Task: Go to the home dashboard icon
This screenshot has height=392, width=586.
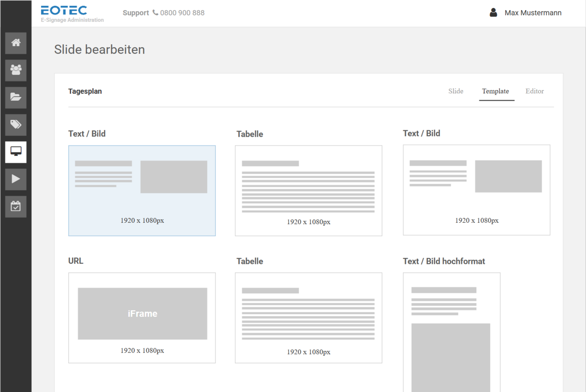Action: point(16,43)
